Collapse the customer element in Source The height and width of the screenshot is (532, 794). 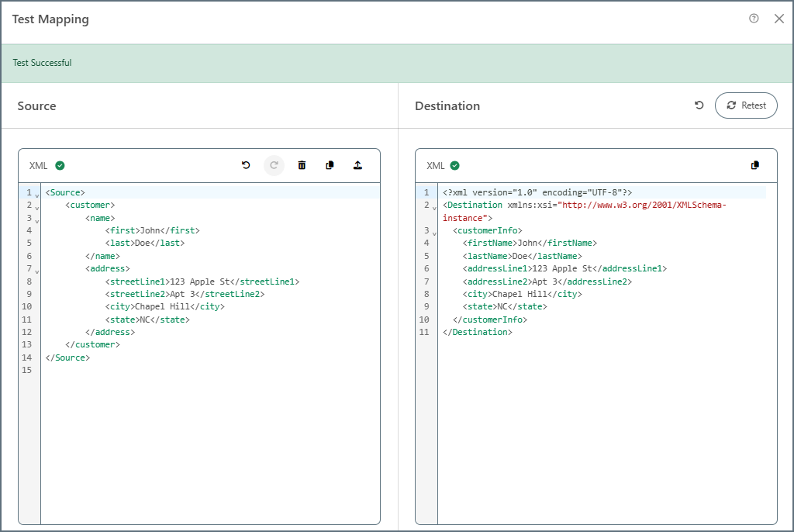[x=36, y=207]
